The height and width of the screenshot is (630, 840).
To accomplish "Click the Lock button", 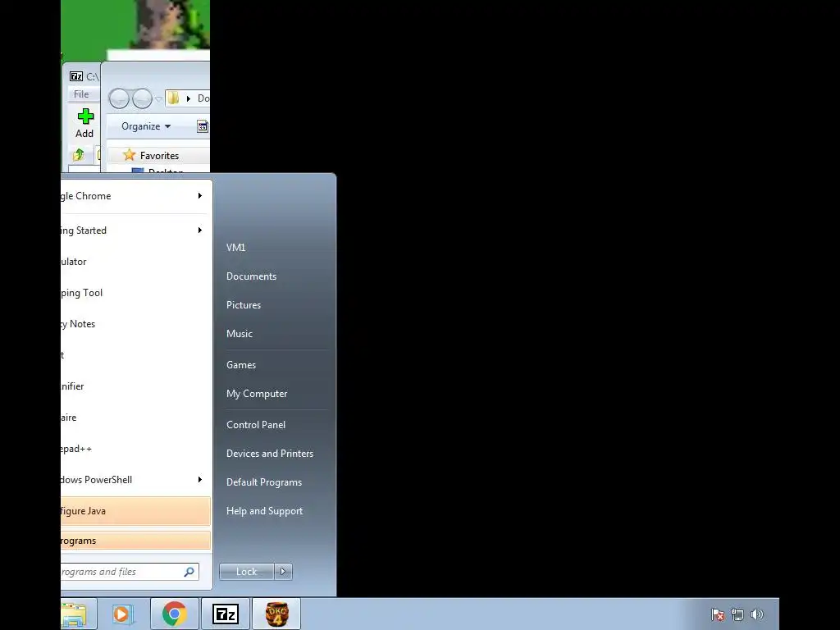I will pyautogui.click(x=246, y=572).
